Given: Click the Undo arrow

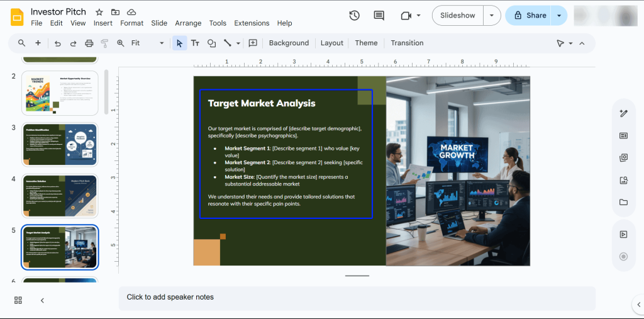Looking at the screenshot, I should click(58, 43).
